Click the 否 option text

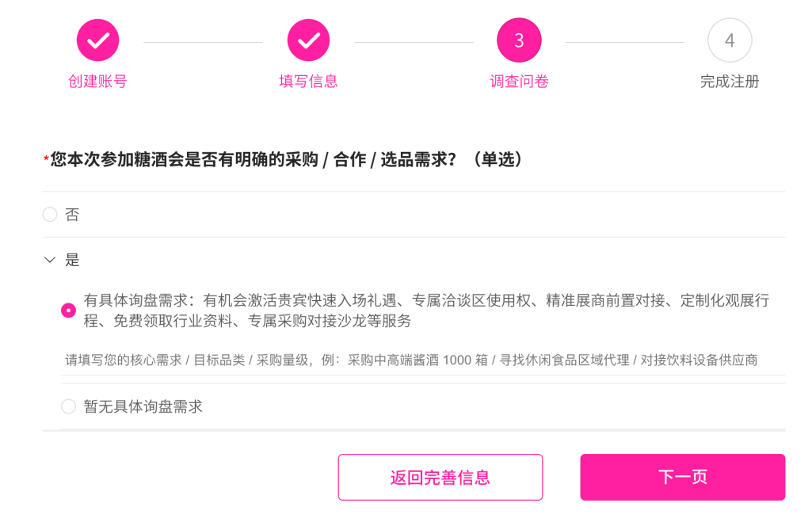click(x=73, y=215)
